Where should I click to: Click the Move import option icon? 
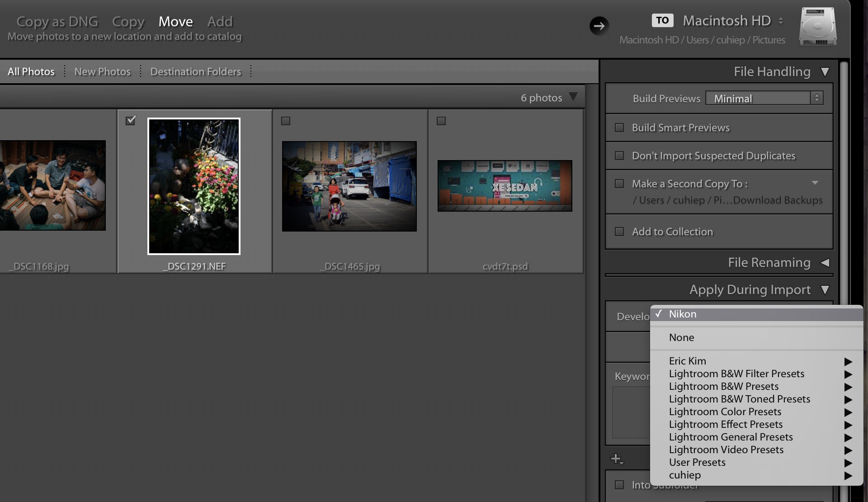coord(175,21)
